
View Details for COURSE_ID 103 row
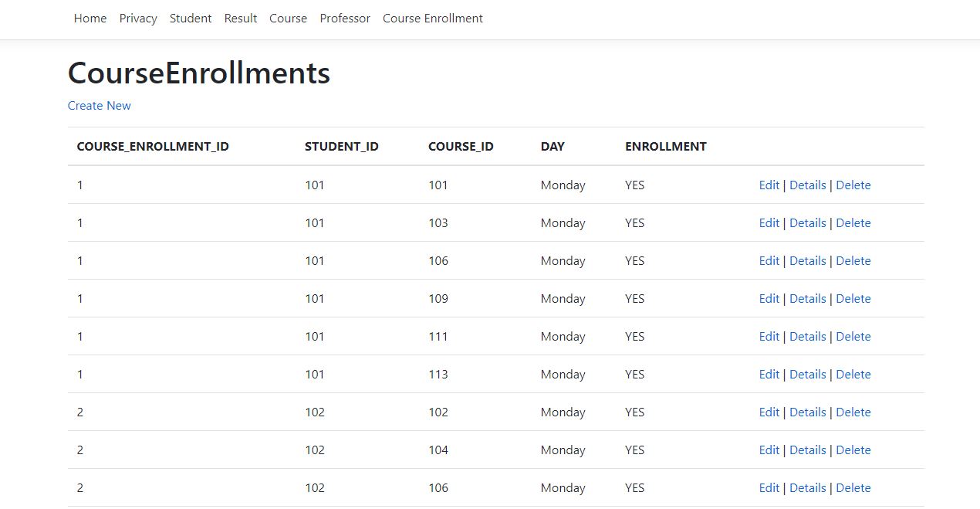[x=808, y=222]
